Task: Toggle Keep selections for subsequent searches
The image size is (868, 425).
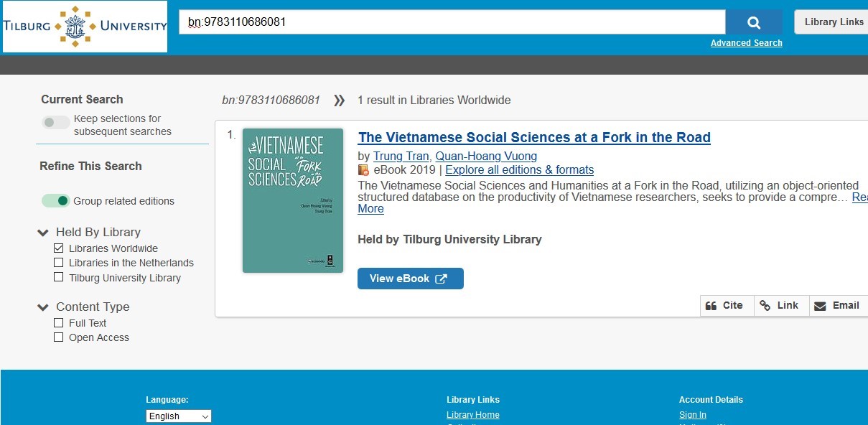Action: coord(55,122)
